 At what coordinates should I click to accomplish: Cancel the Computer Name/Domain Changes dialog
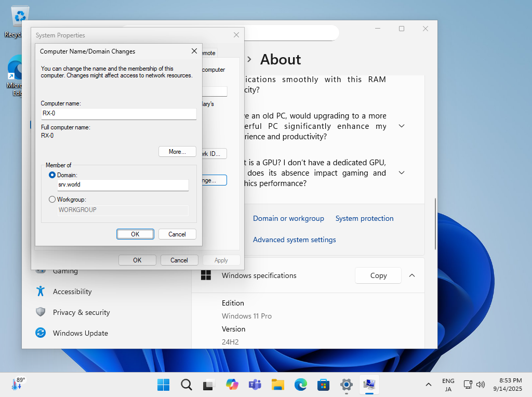pyautogui.click(x=177, y=234)
